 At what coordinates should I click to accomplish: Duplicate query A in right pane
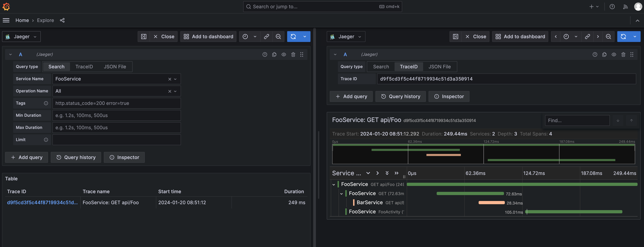[x=604, y=54]
